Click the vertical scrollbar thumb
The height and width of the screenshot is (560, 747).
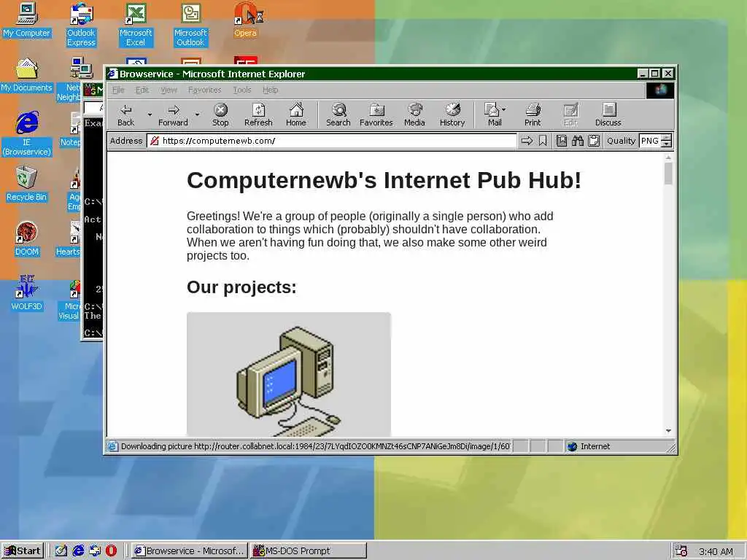click(668, 174)
